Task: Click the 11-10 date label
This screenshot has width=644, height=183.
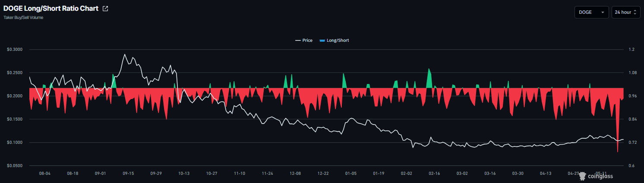Action: coord(240,174)
